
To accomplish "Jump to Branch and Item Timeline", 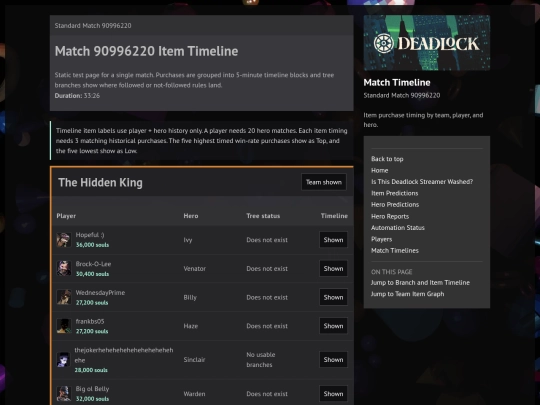I will pos(420,282).
